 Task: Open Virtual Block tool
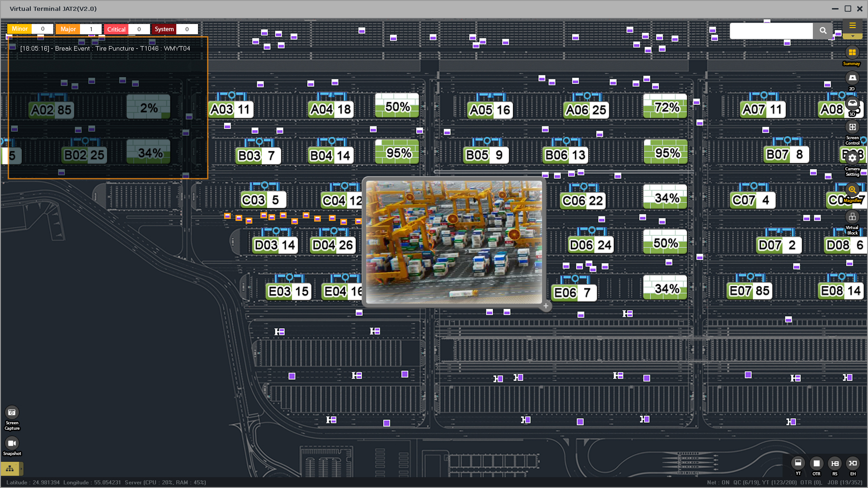coord(852,217)
